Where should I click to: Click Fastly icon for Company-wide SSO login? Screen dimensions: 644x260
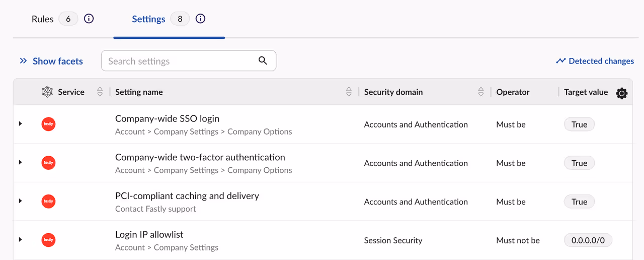48,124
